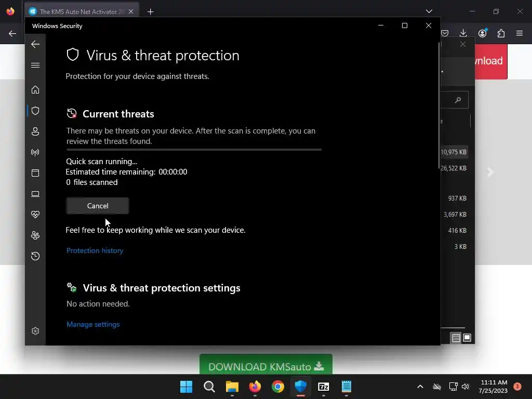Open Google Chrome from taskbar
This screenshot has width=532, height=399.
pyautogui.click(x=278, y=387)
